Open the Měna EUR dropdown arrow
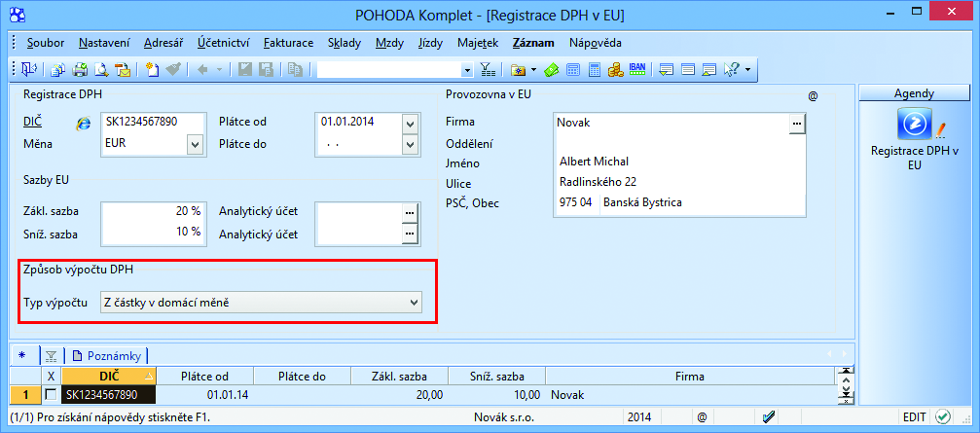This screenshot has height=433, width=980. point(195,145)
